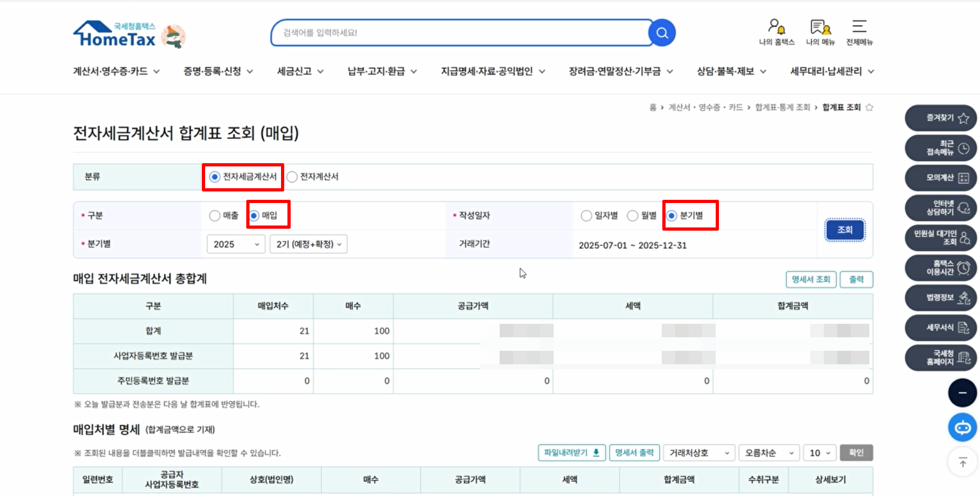
Task: Open 전체메뉴 hamburger icon
Action: (859, 28)
